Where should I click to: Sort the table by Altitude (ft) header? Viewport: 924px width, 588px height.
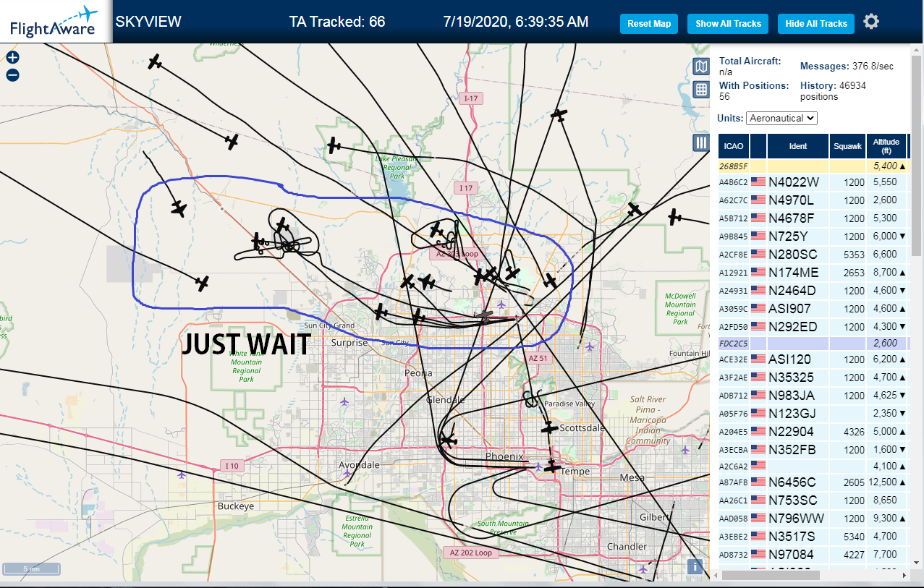886,146
